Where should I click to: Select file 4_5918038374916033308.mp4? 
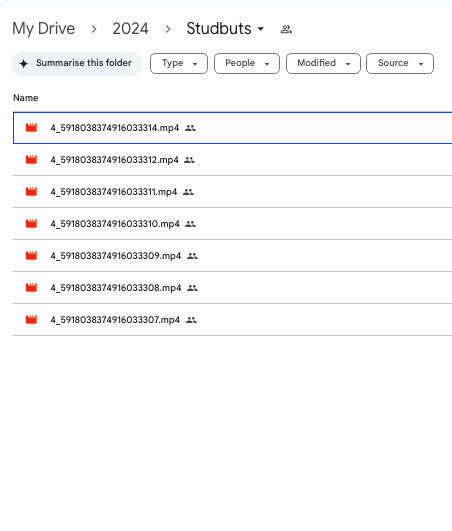coord(232,288)
